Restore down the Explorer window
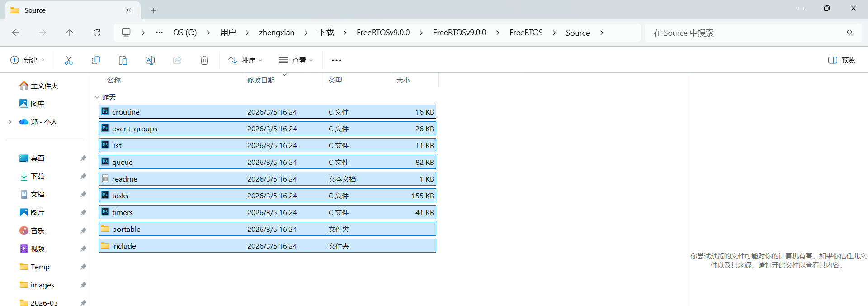 pyautogui.click(x=827, y=8)
